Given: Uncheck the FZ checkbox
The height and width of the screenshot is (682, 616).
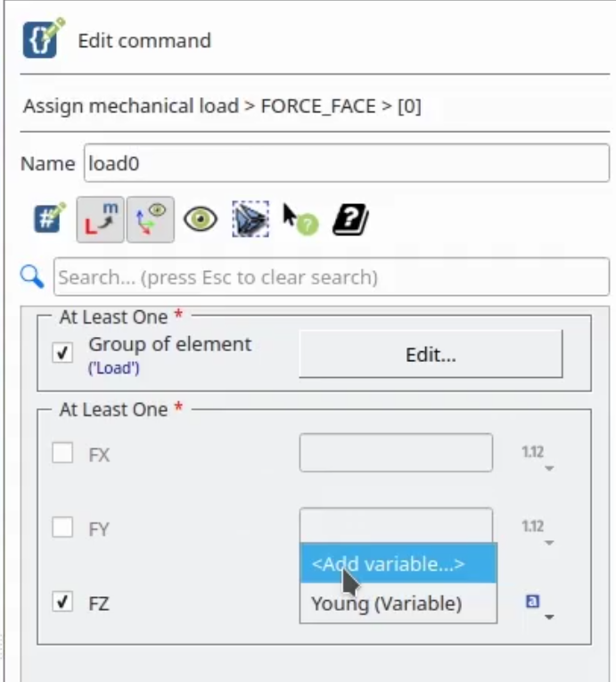Looking at the screenshot, I should click(x=62, y=602).
